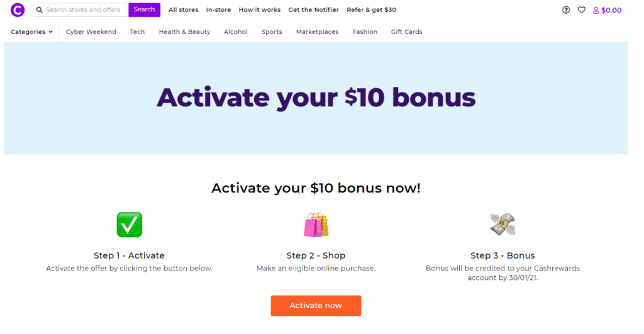This screenshot has height=334, width=644.
Task: Select Get the Notifier link
Action: coord(313,10)
